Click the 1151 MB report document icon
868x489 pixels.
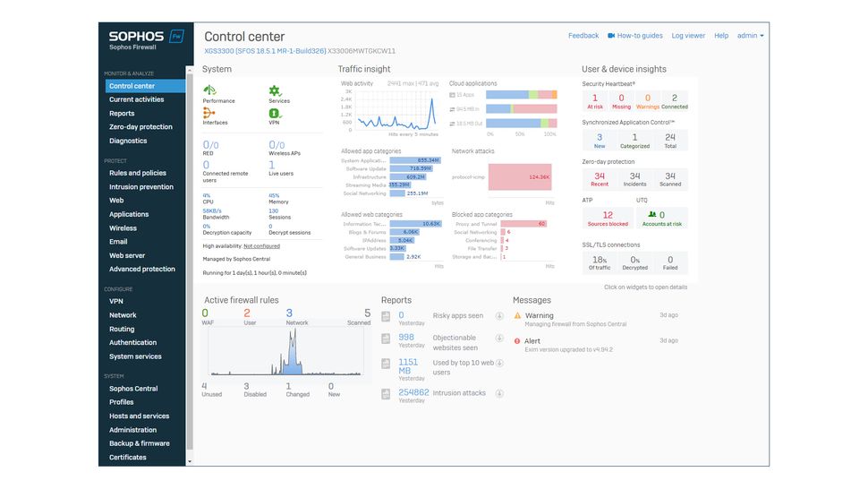pos(386,364)
